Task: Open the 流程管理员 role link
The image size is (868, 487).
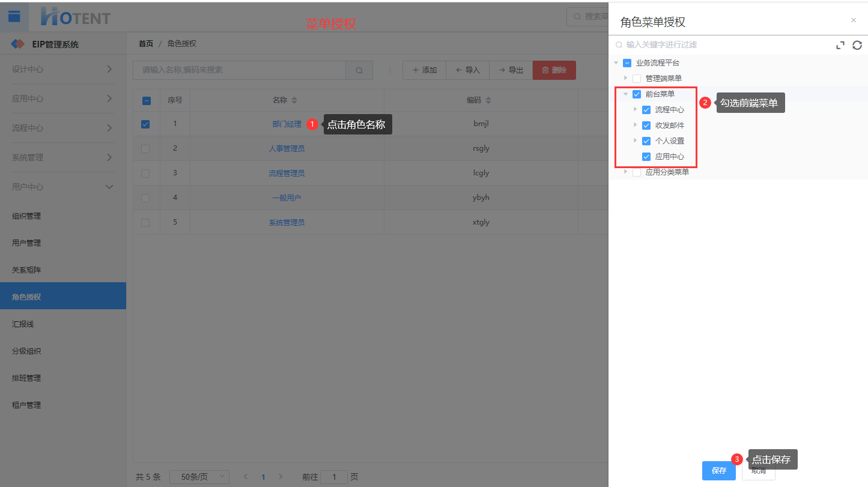Action: [287, 174]
